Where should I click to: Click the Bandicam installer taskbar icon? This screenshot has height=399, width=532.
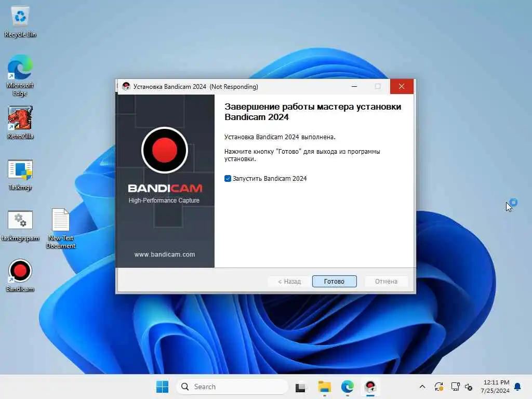(x=370, y=387)
